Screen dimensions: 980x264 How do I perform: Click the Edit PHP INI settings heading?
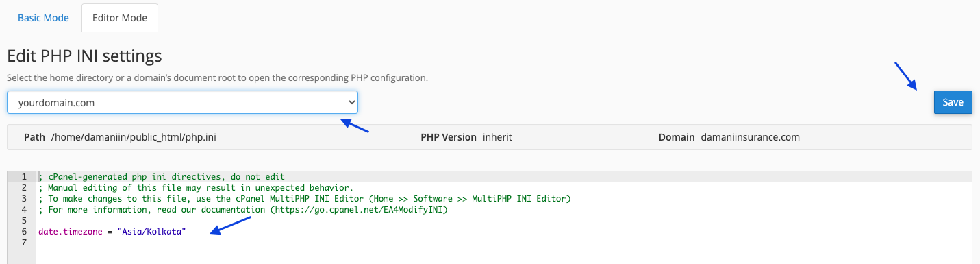pos(84,56)
